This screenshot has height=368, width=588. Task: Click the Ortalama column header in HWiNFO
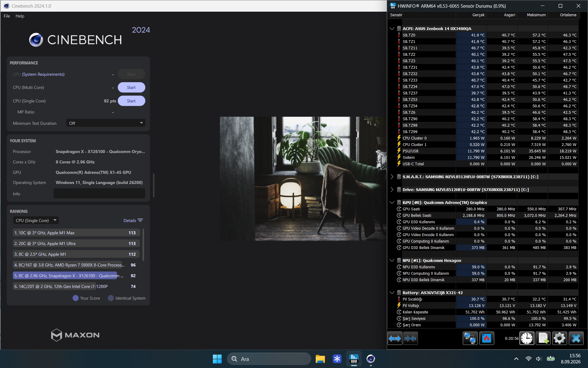(x=563, y=15)
